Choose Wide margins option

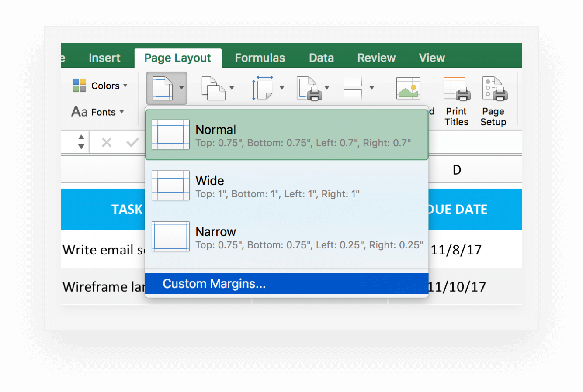click(x=286, y=186)
